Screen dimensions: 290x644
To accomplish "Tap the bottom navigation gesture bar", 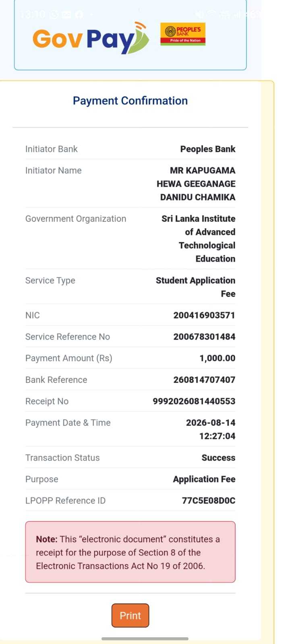I will [x=145, y=638].
